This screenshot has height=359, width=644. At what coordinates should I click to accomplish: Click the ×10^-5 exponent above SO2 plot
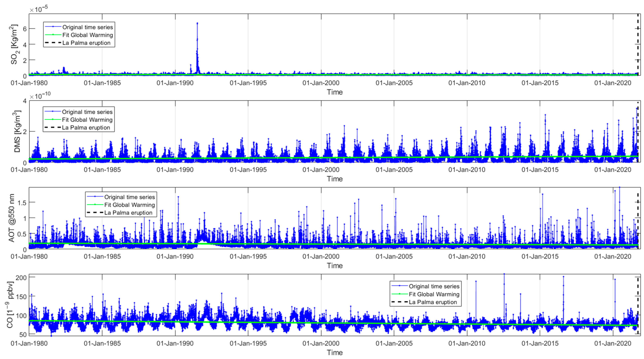(x=39, y=10)
